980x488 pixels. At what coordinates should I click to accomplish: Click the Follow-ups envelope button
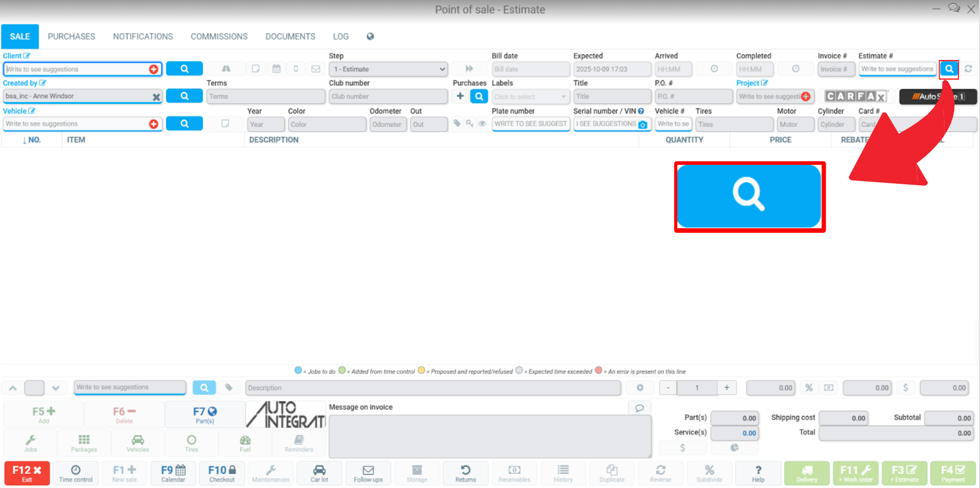(368, 474)
